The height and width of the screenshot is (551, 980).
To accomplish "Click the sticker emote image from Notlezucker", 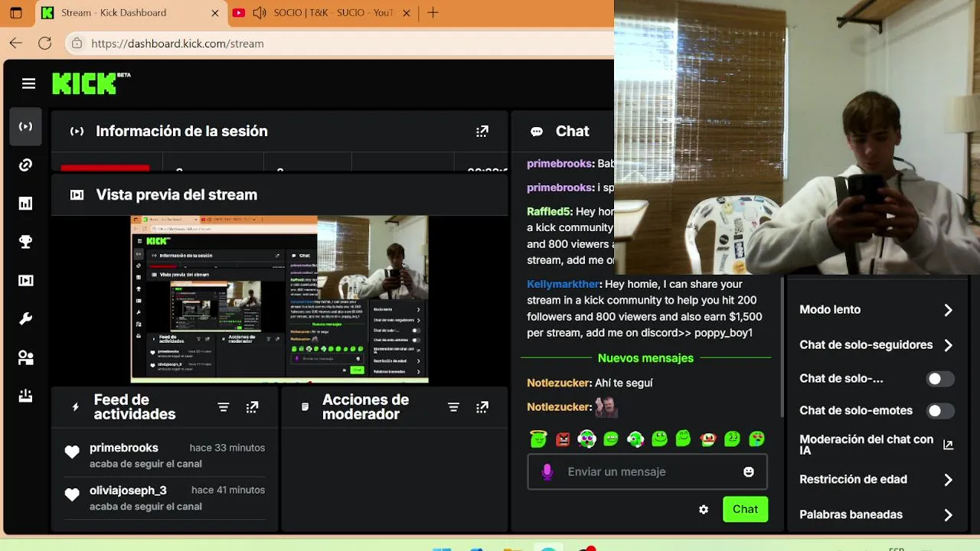I will 606,406.
